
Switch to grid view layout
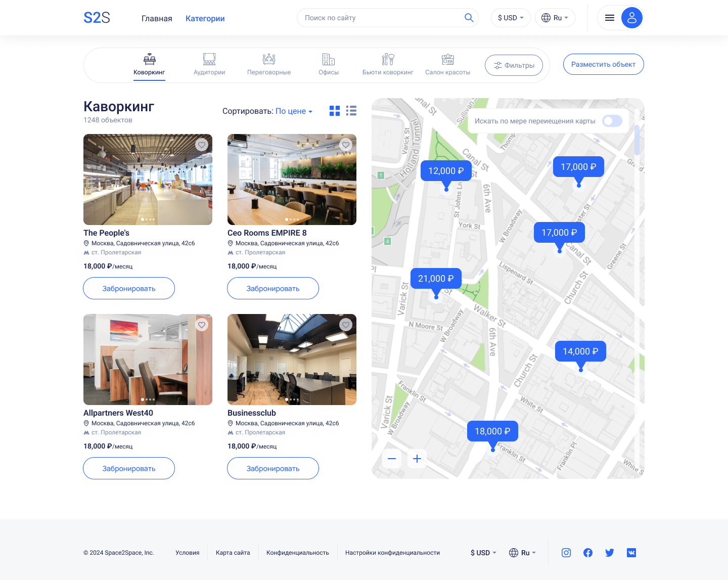click(x=335, y=111)
